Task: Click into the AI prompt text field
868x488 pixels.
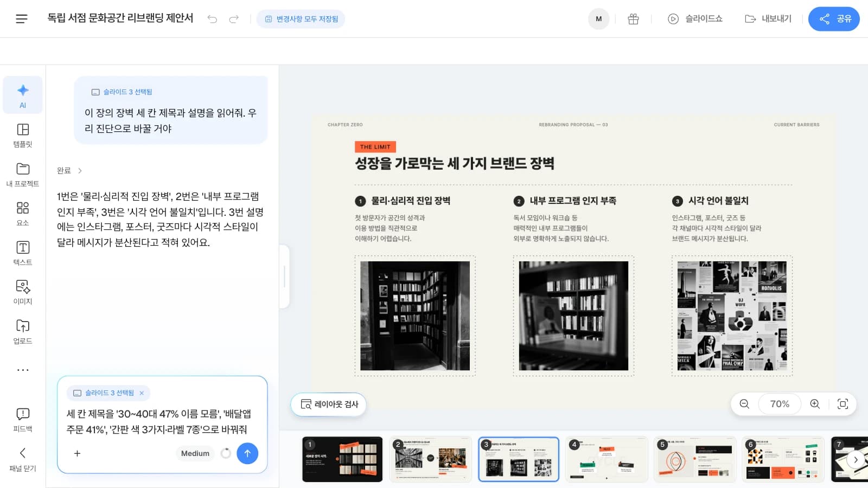Action: (x=162, y=421)
